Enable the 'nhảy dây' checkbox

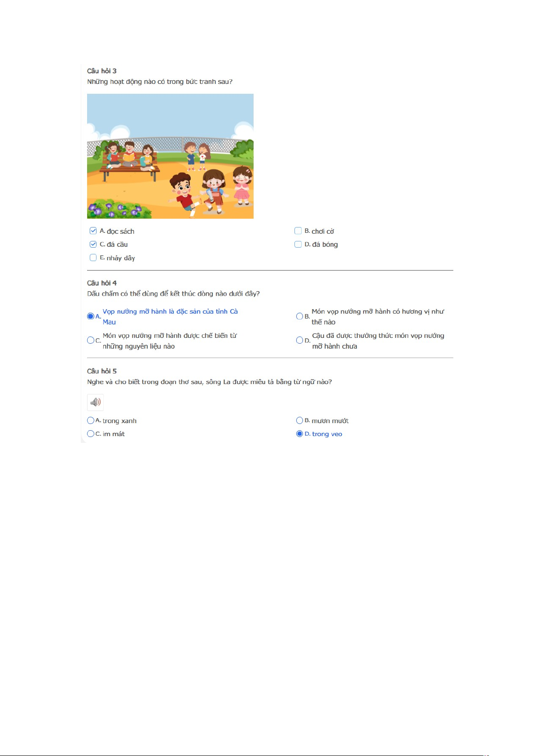click(x=93, y=258)
